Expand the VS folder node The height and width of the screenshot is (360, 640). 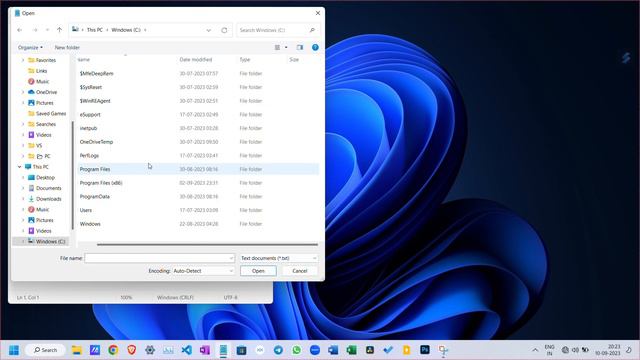23,145
